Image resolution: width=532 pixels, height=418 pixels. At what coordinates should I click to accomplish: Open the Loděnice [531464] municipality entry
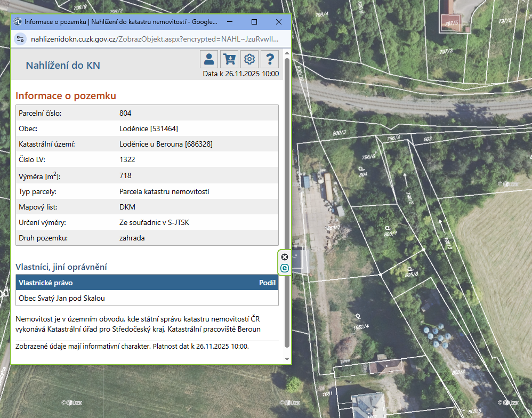[x=148, y=128]
